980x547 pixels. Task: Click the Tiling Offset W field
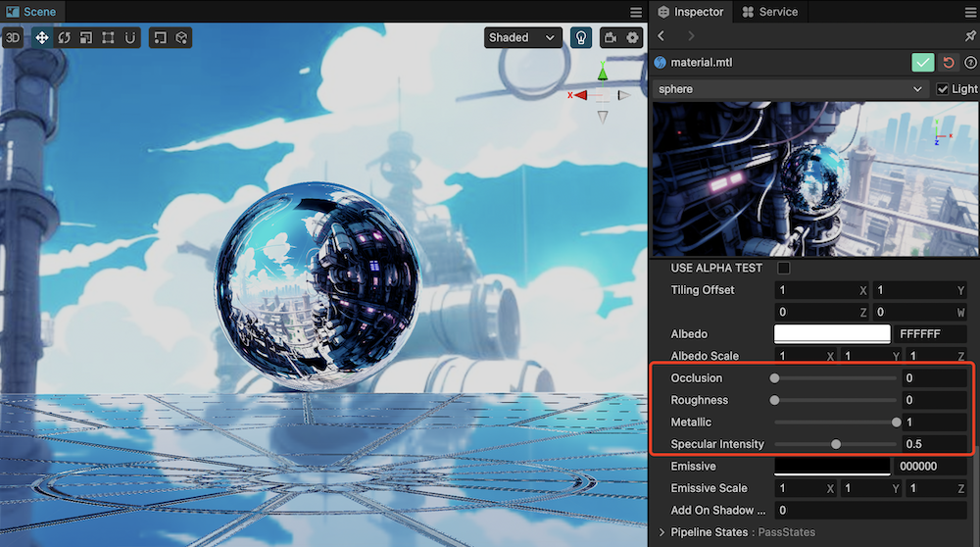919,312
